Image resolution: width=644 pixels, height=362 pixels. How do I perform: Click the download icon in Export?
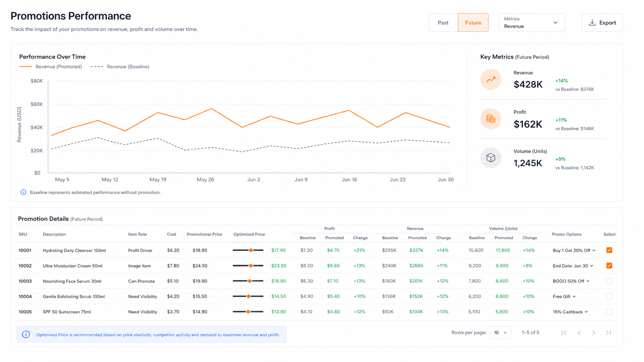[592, 23]
